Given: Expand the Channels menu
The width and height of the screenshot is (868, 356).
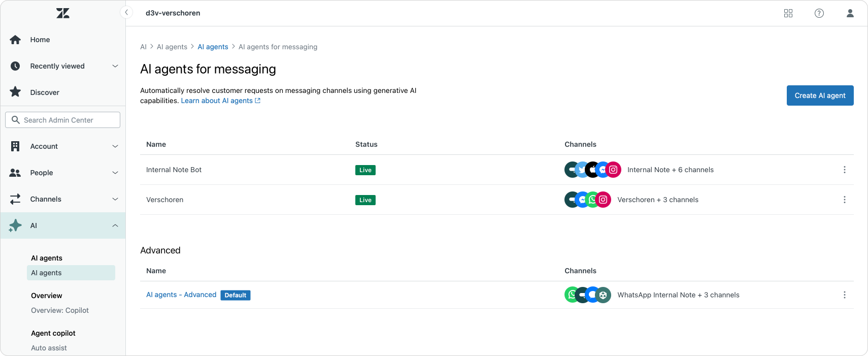Looking at the screenshot, I should click(115, 199).
